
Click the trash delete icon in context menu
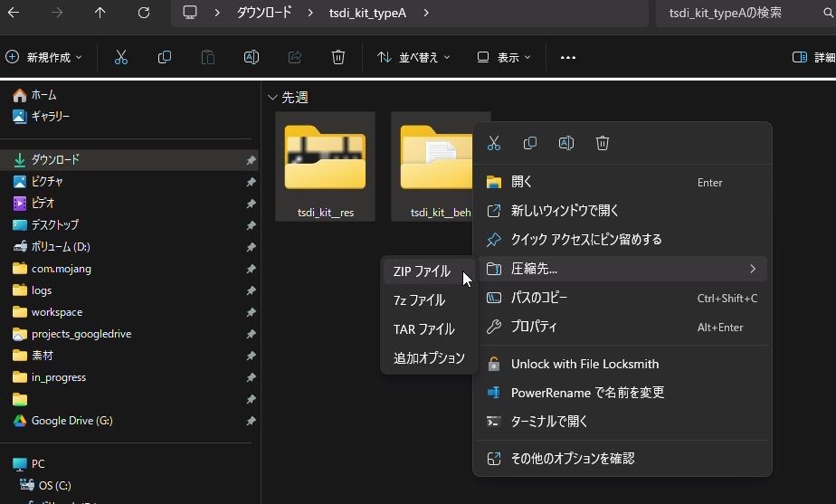tap(603, 143)
